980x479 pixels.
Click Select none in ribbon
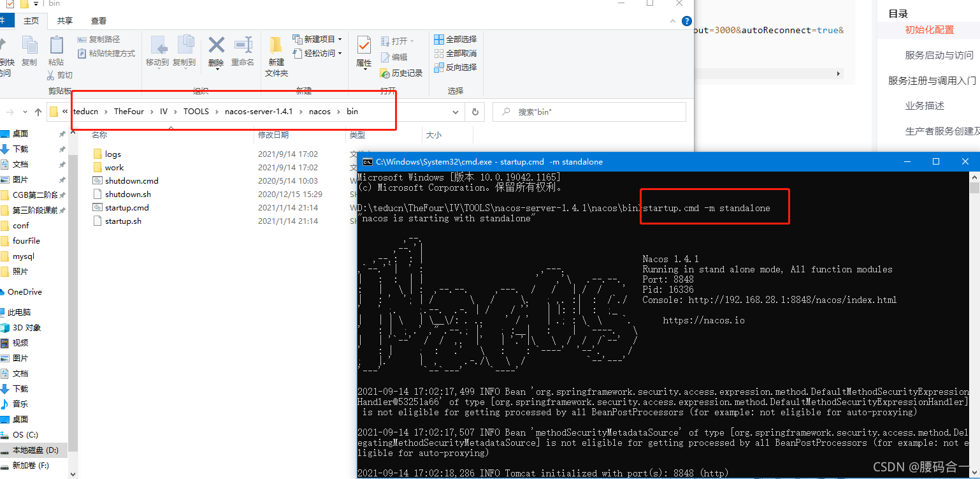point(455,54)
